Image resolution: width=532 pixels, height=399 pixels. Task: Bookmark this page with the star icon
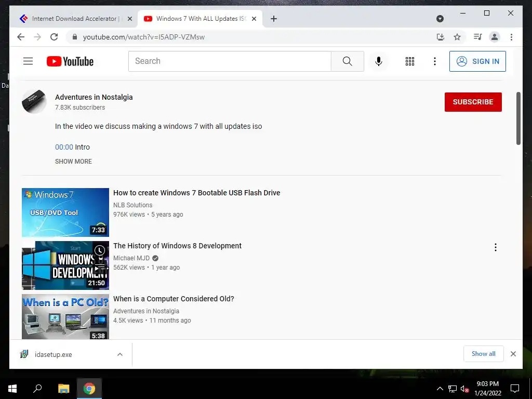tap(457, 37)
